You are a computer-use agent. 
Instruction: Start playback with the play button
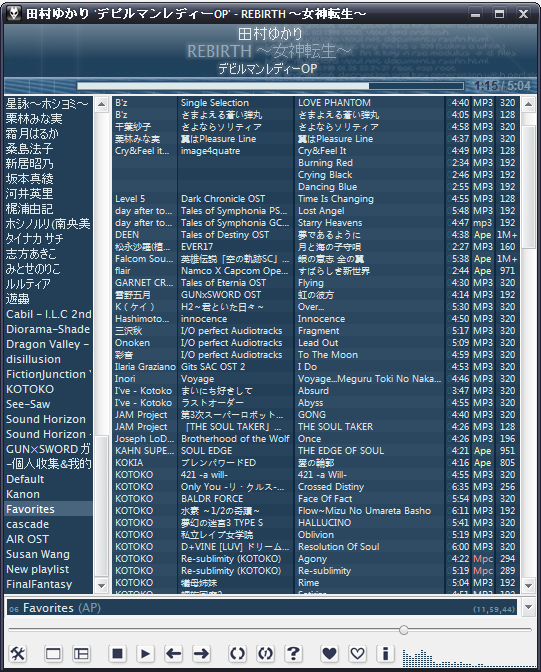tap(145, 654)
